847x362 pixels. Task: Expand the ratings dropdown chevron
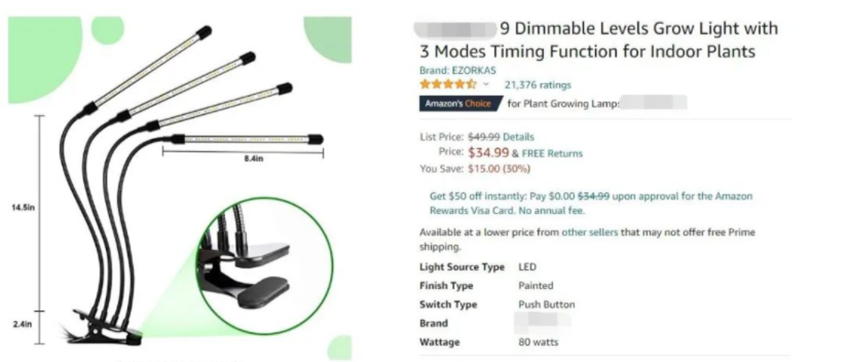[x=486, y=84]
